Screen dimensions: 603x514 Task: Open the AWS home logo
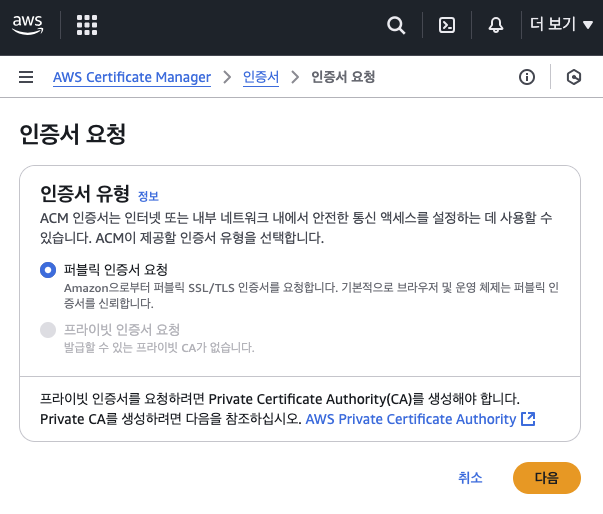28,25
